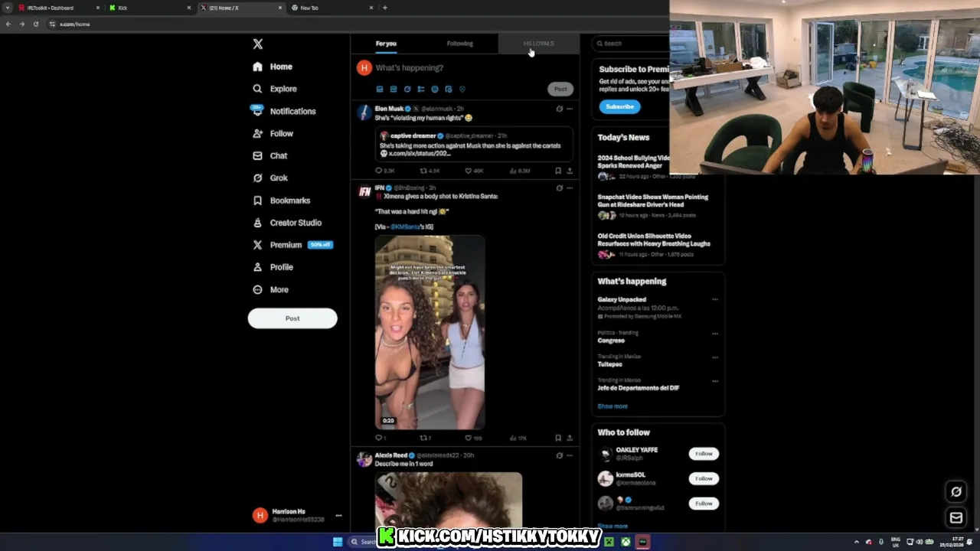Open the Snapchat Video news story
Viewport: 980px width, 551px height.
tap(652, 205)
